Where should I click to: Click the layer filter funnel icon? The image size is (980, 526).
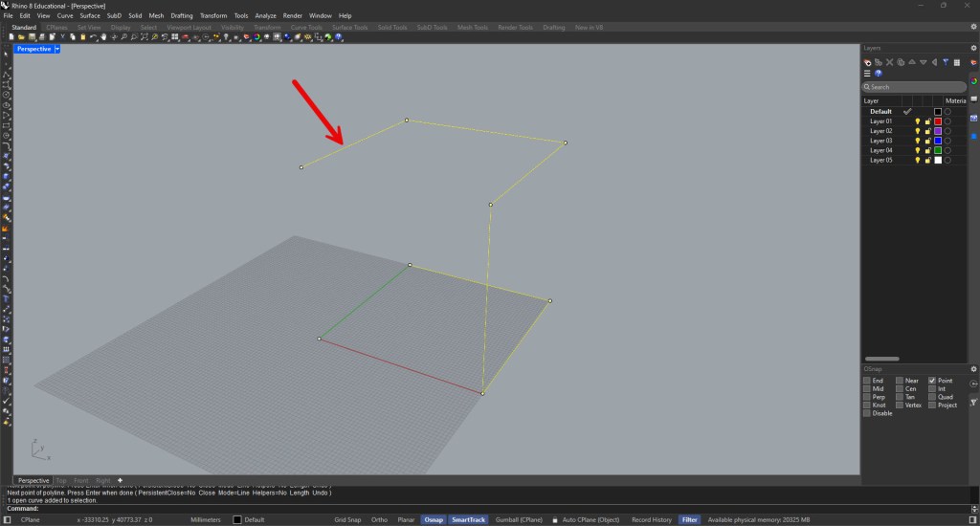point(945,61)
